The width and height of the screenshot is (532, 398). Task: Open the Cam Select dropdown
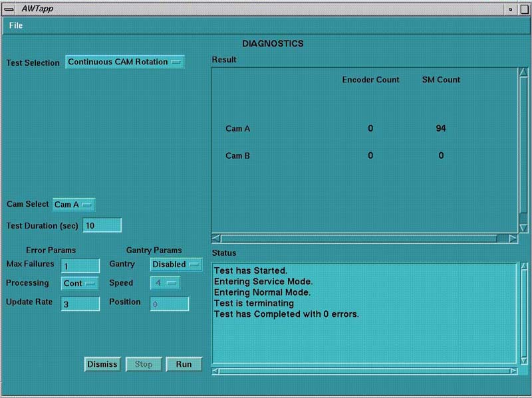[74, 205]
